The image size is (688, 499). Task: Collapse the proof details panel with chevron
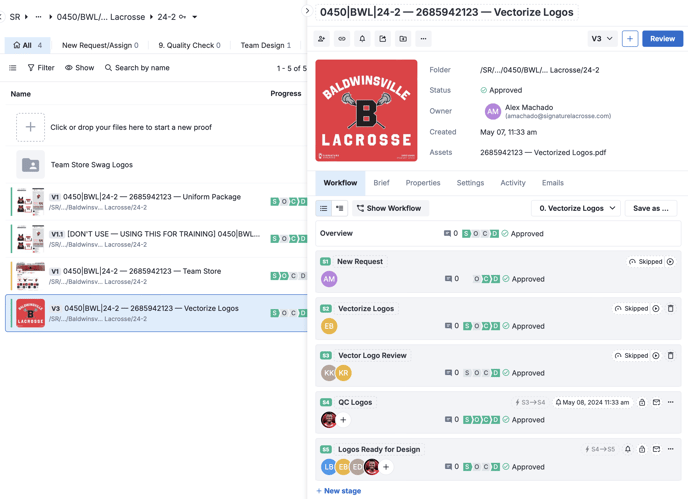click(307, 12)
